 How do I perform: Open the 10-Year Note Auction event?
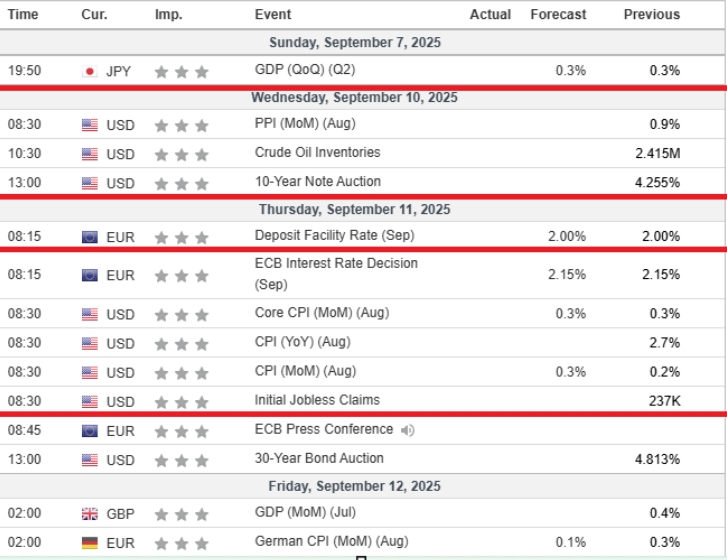[318, 181]
